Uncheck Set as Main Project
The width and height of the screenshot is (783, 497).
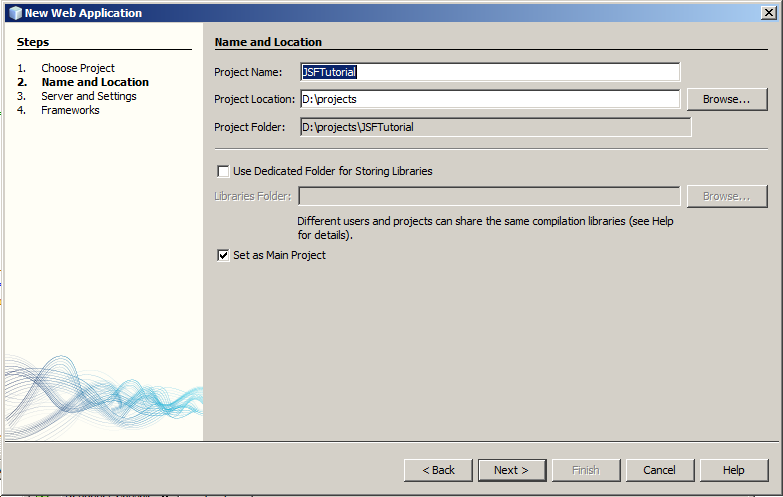pos(223,255)
